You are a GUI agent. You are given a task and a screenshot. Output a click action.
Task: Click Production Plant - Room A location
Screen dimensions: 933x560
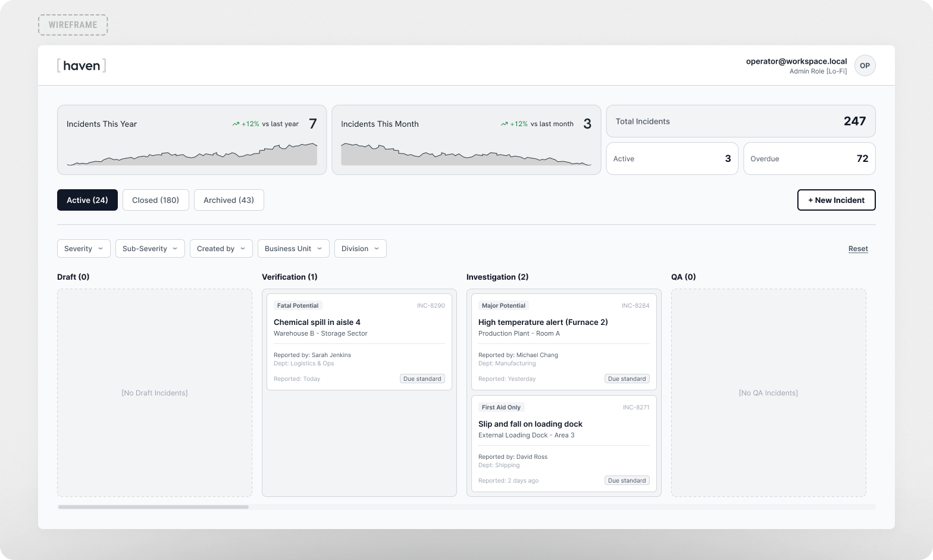tap(519, 333)
